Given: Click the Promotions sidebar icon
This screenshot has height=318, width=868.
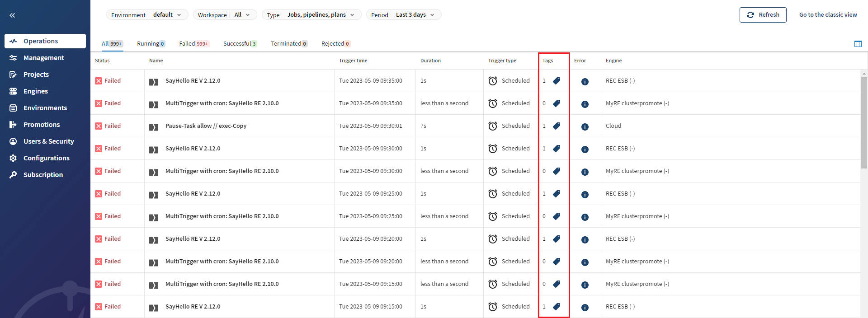Looking at the screenshot, I should pyautogui.click(x=13, y=125).
